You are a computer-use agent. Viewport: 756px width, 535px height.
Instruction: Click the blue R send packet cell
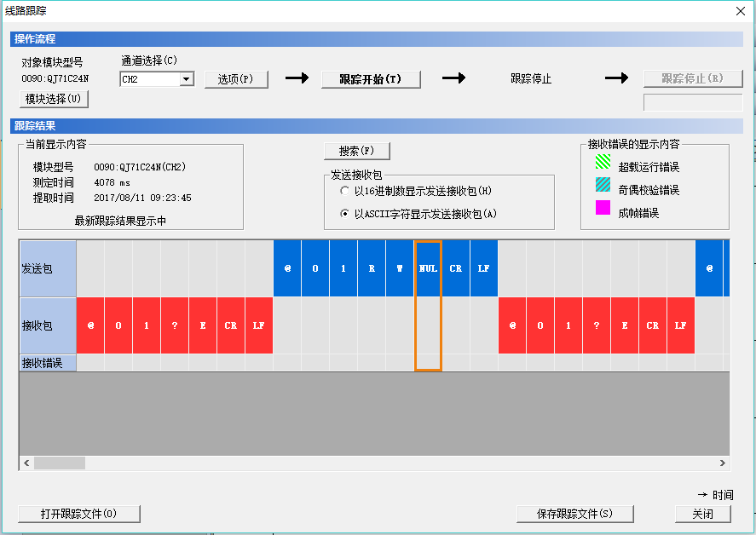372,268
